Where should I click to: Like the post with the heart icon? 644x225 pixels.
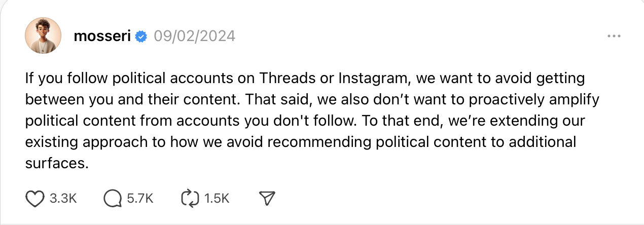[34, 199]
